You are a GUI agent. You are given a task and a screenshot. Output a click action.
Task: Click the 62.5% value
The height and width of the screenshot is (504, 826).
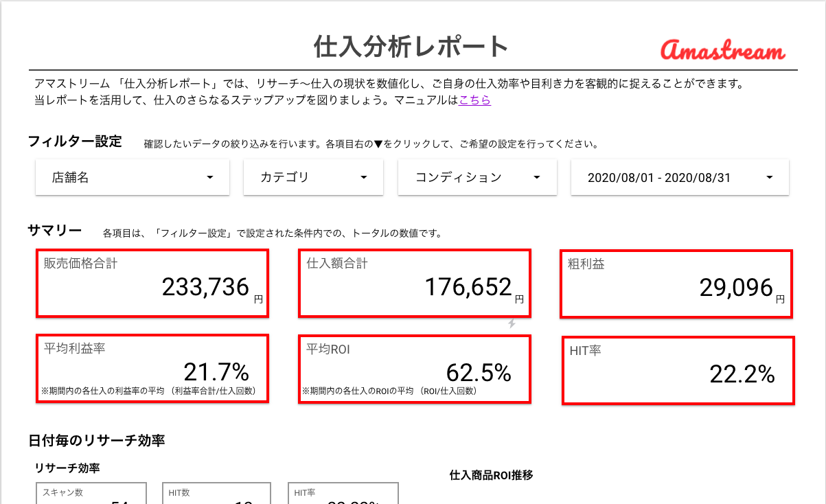[479, 373]
